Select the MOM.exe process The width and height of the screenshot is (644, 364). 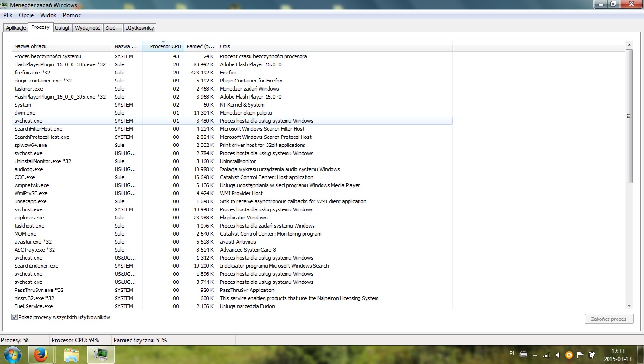point(232,234)
